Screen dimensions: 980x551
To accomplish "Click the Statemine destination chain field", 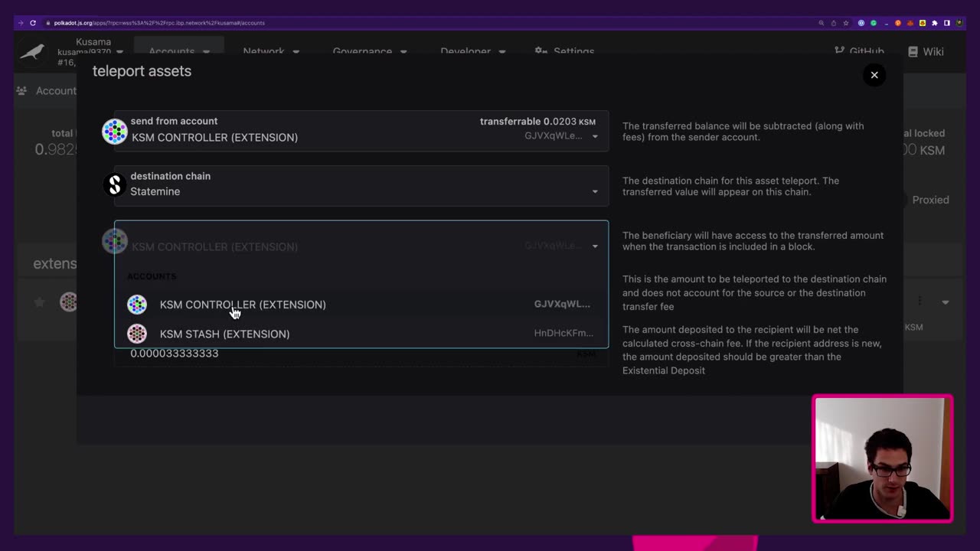I will [361, 185].
